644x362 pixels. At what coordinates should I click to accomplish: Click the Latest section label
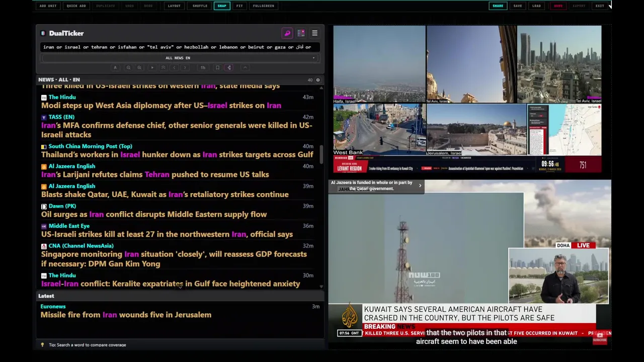coord(46,296)
